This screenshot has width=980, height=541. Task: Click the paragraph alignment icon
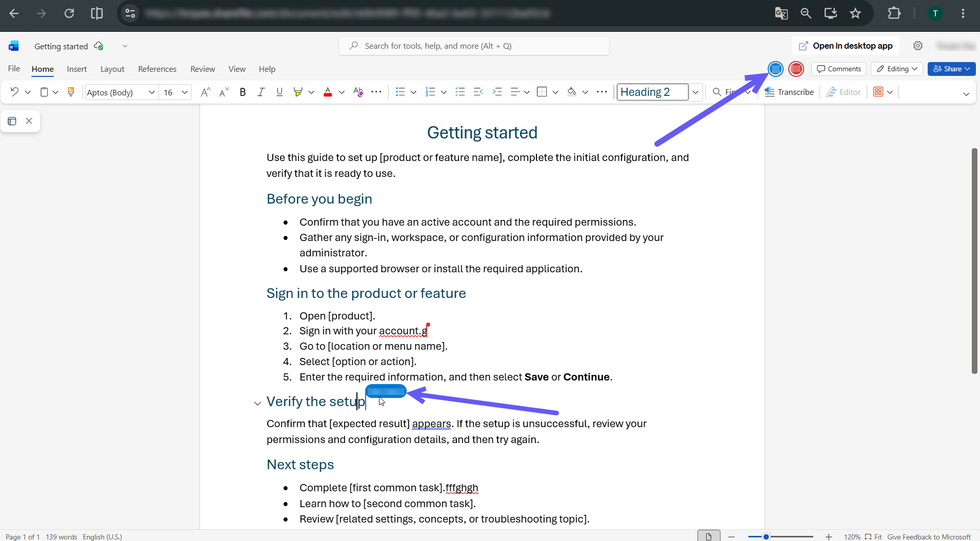tap(515, 92)
